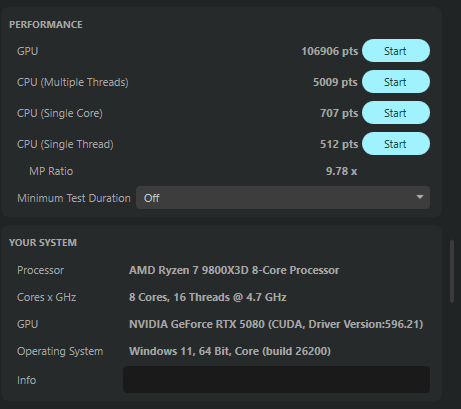The image size is (461, 409).
Task: Click the Minimum Test Duration label
Action: click(x=74, y=198)
